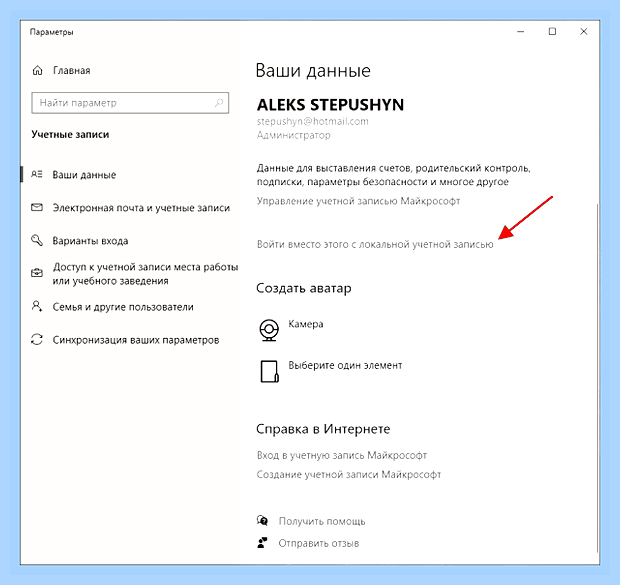Image resolution: width=620 pixels, height=585 pixels.
Task: Maximize the Параметры window
Action: [x=552, y=31]
